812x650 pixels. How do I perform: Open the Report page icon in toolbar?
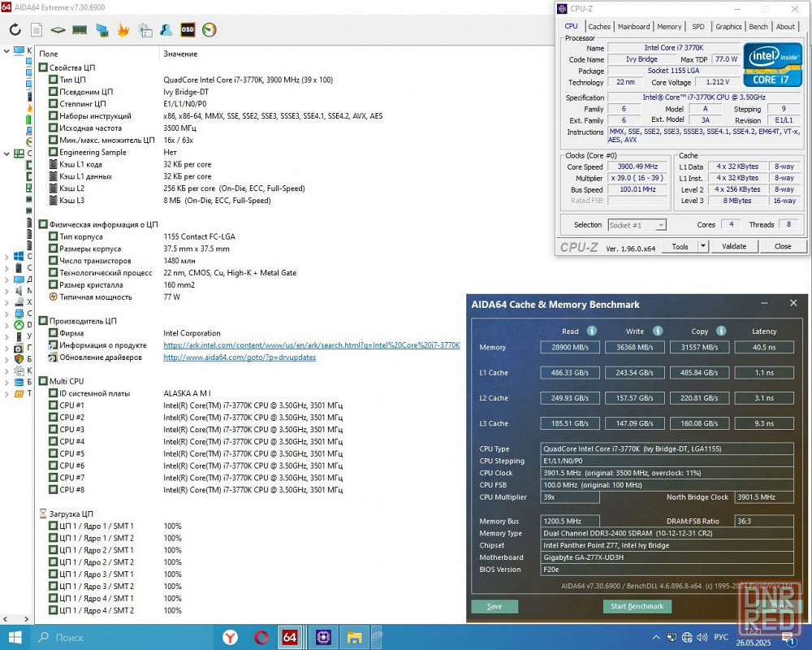[37, 29]
